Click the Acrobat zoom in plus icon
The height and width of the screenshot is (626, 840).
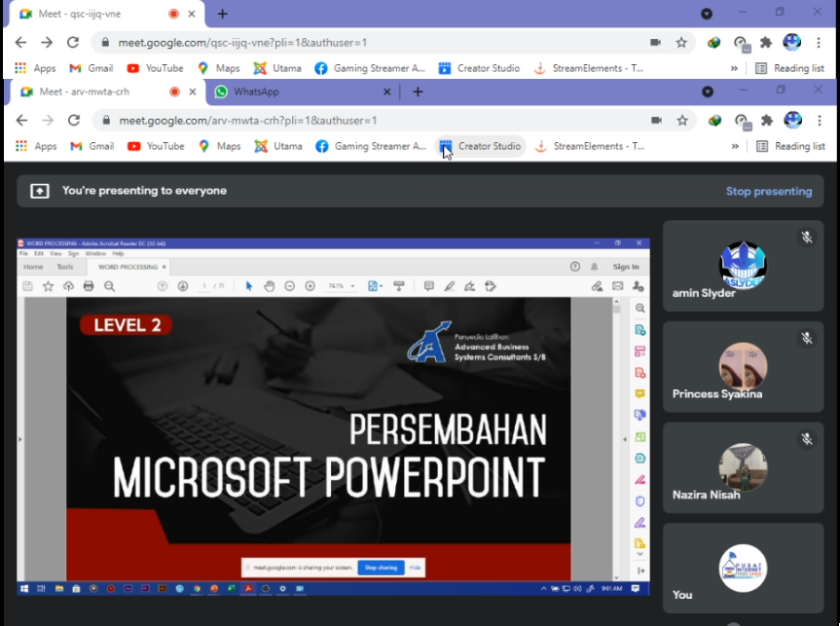(x=310, y=286)
